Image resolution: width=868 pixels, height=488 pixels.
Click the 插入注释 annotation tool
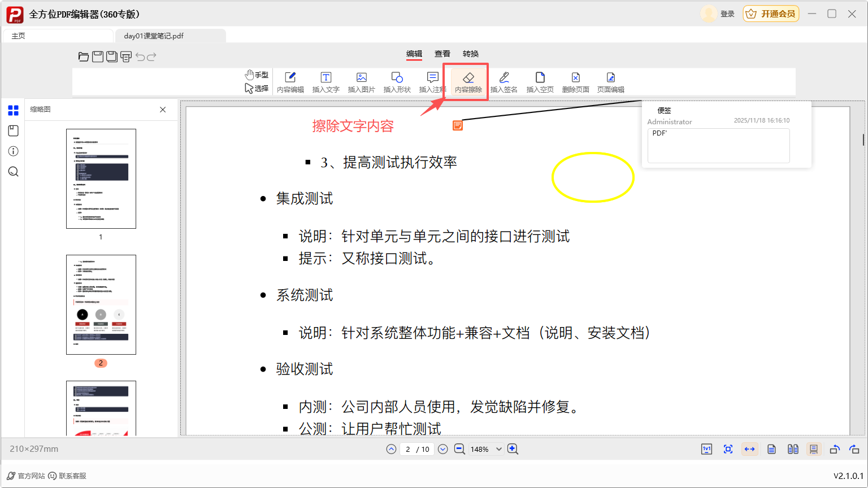click(x=432, y=81)
